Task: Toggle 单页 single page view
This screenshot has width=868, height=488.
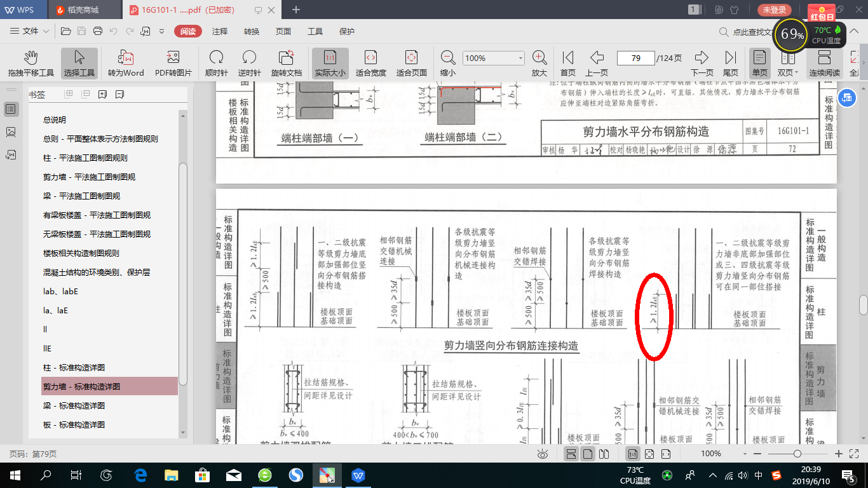Action: (759, 64)
